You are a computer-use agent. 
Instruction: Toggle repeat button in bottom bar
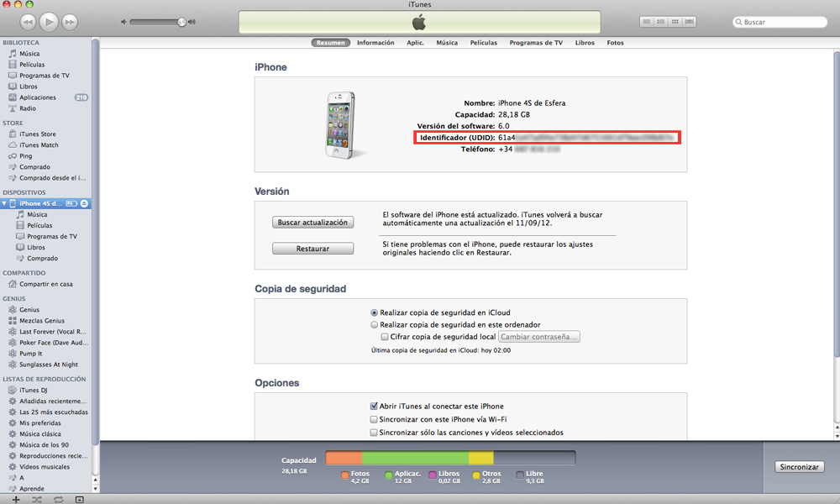[58, 499]
